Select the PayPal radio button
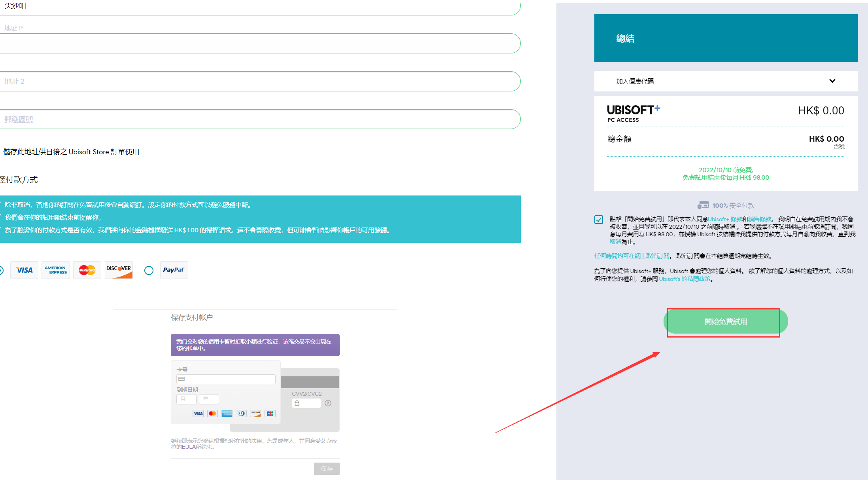 (x=149, y=271)
